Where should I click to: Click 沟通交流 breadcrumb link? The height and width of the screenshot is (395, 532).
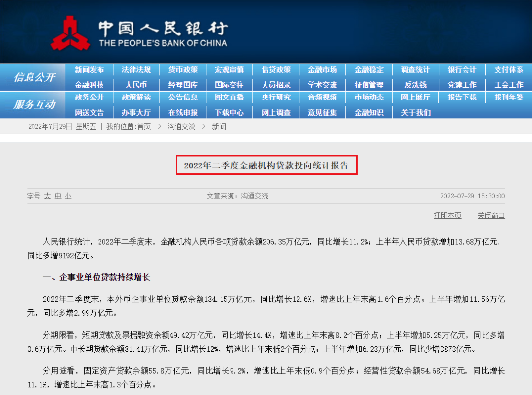click(x=181, y=127)
